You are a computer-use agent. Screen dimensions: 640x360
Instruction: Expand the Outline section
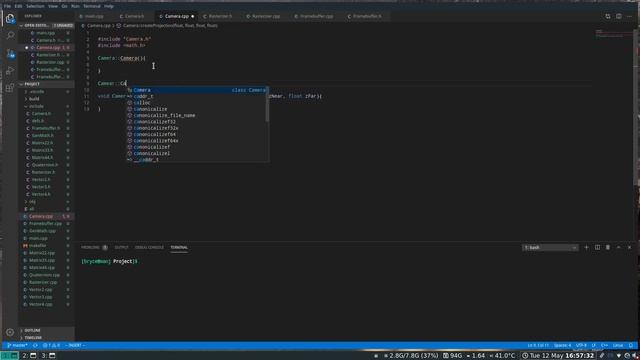[32, 330]
